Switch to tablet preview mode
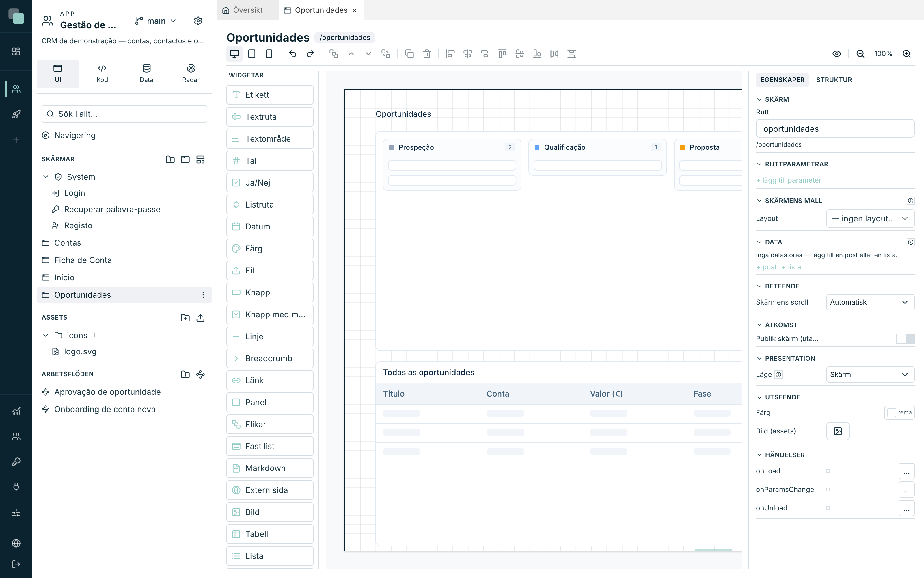The height and width of the screenshot is (578, 924). (252, 54)
